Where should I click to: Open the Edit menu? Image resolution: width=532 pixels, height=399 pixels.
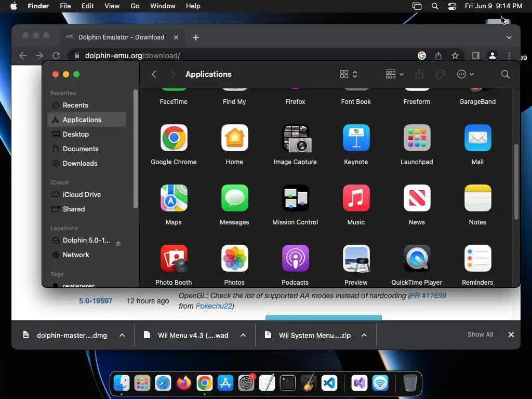coord(87,6)
